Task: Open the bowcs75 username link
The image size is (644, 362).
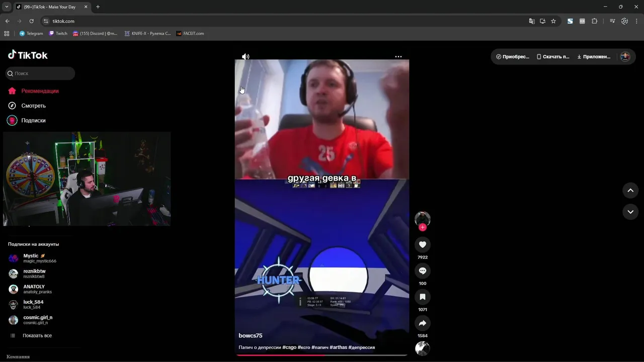Action: click(251, 336)
